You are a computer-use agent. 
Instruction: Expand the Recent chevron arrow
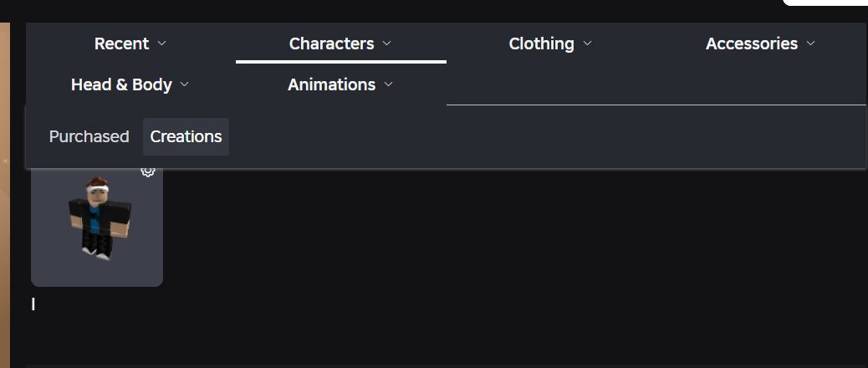(162, 43)
